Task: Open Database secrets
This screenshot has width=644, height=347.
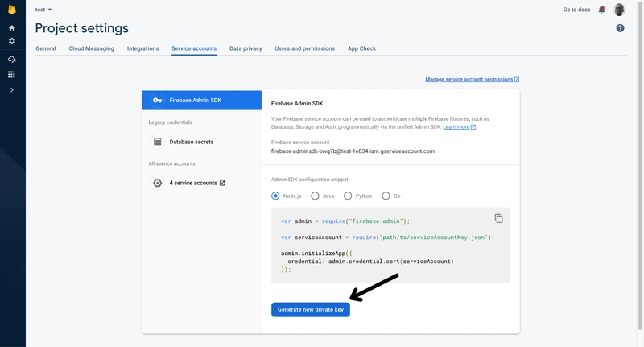Action: [x=192, y=142]
